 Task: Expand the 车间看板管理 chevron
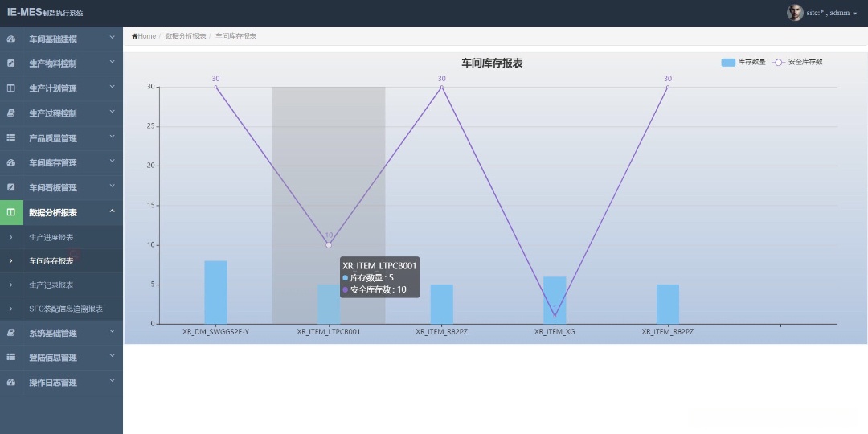coord(112,186)
